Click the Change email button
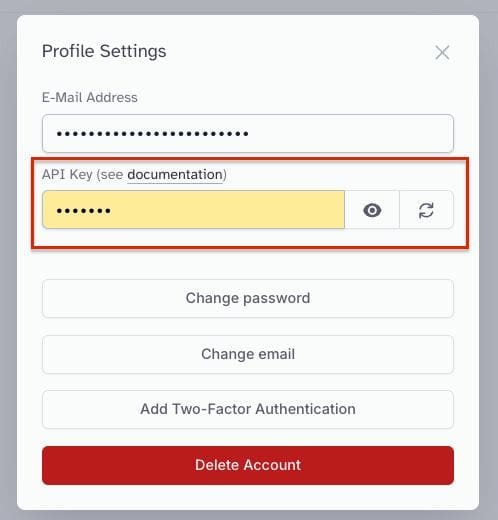This screenshot has width=498, height=520. tap(248, 354)
